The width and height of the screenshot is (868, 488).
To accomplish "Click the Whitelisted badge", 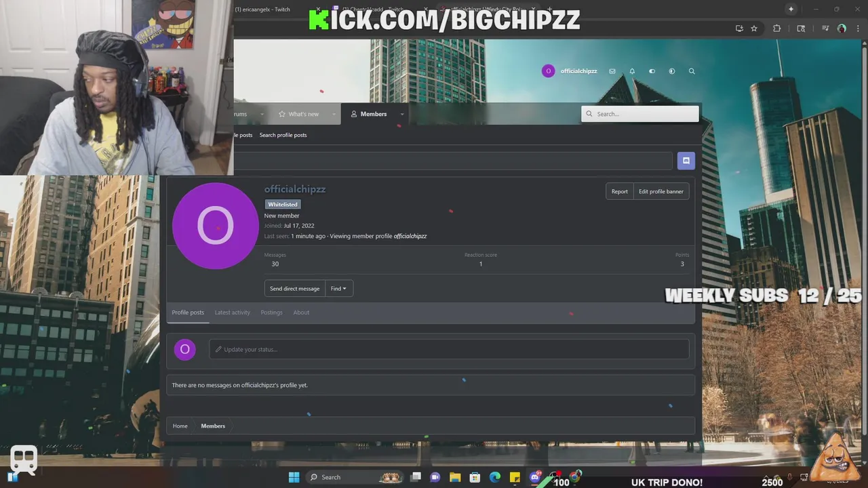I will (283, 204).
